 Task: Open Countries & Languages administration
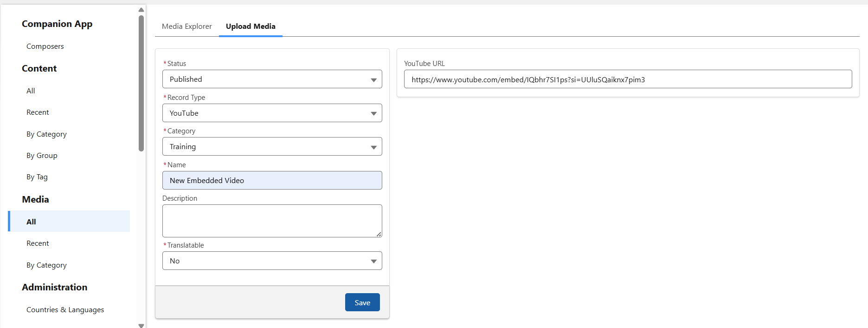pos(65,310)
